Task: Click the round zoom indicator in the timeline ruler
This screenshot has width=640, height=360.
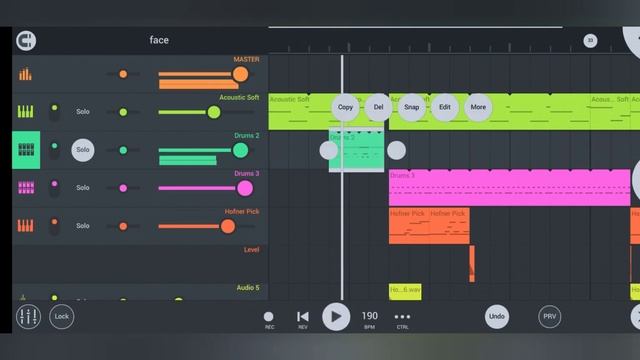Action: 590,40
